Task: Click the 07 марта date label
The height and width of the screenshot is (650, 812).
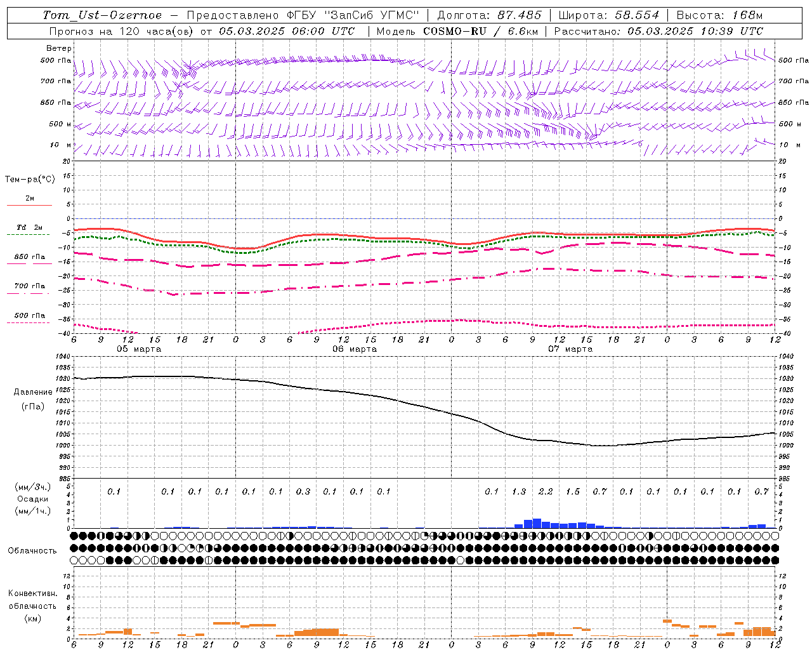Action: pos(570,349)
